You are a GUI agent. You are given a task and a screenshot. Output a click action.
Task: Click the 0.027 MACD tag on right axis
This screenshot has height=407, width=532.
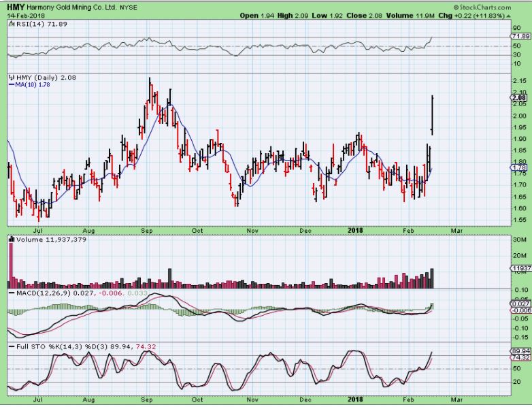click(x=520, y=304)
